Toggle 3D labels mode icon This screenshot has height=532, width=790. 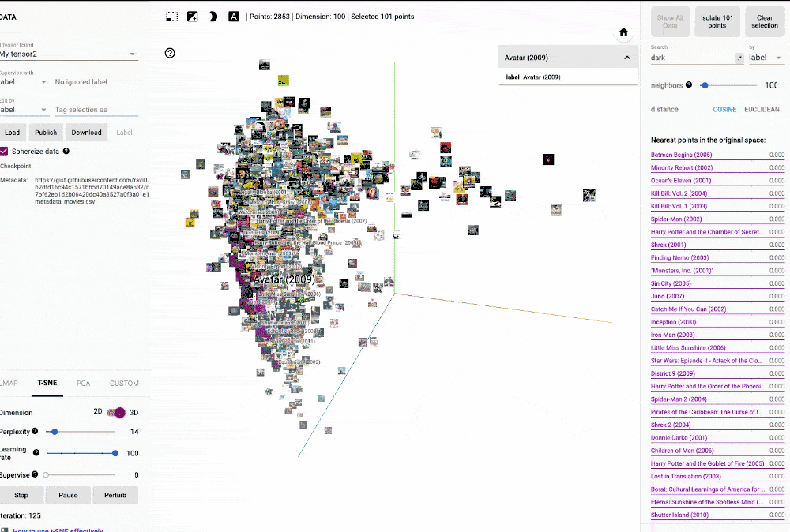(234, 17)
